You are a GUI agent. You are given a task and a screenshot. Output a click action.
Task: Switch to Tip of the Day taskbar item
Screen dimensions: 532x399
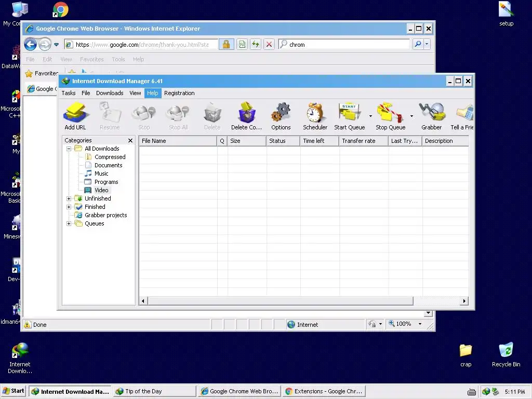coord(155,391)
